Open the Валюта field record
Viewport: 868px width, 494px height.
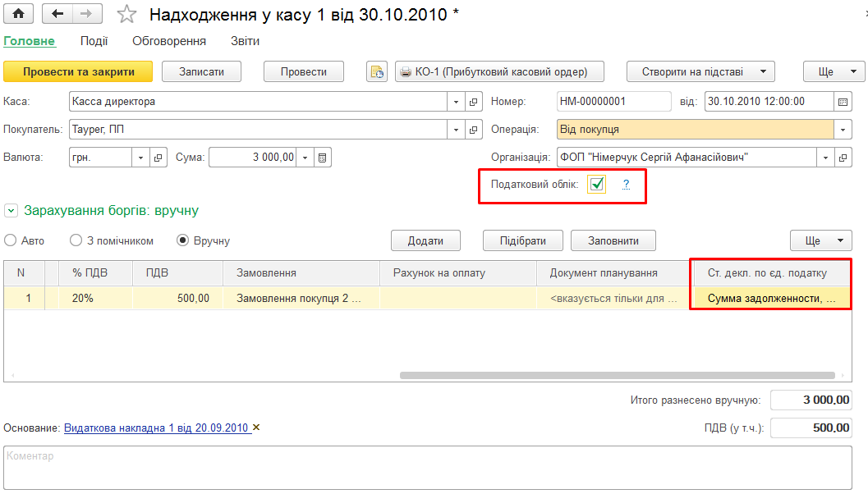(158, 158)
